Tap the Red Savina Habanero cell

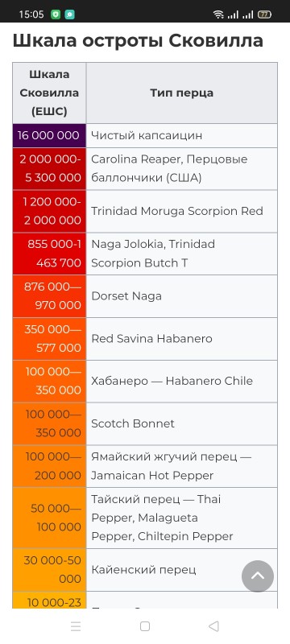[181, 339]
